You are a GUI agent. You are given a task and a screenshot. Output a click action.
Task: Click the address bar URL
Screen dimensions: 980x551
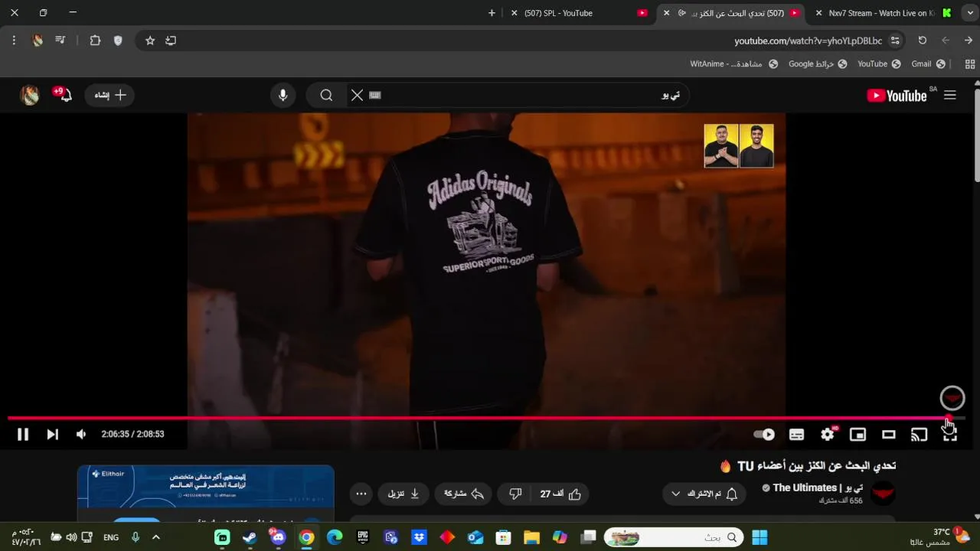pyautogui.click(x=808, y=41)
